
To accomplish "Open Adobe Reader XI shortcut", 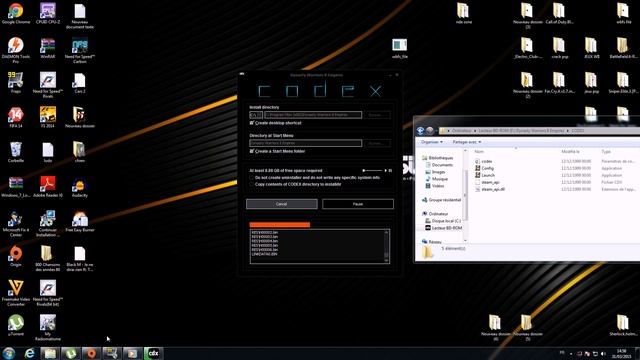I will tap(48, 187).
